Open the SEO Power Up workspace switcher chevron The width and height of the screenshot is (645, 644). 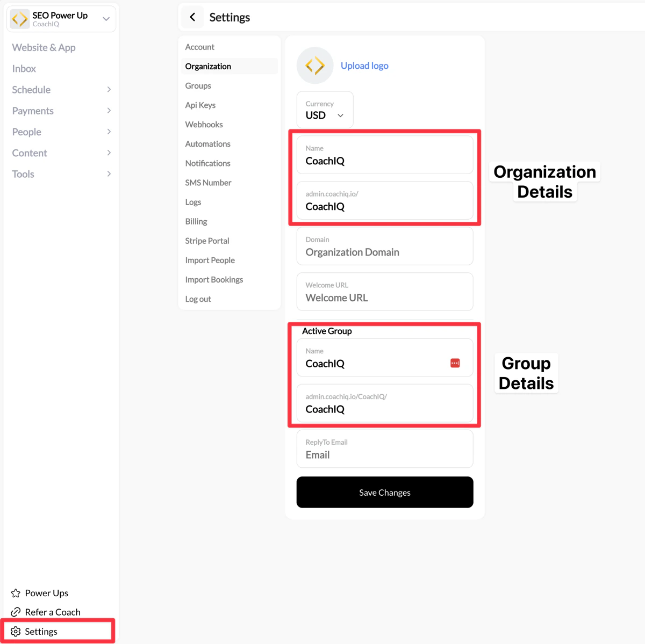click(x=106, y=19)
